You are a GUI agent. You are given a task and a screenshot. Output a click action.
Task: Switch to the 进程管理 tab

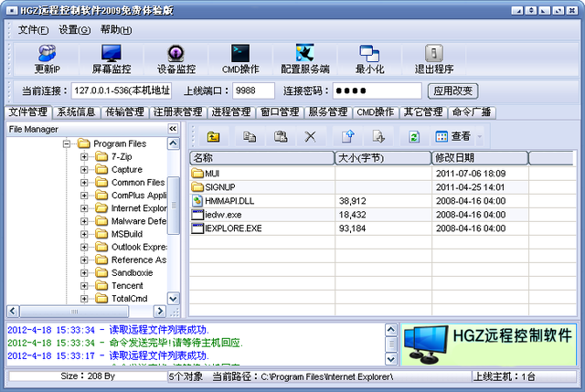coord(231,112)
